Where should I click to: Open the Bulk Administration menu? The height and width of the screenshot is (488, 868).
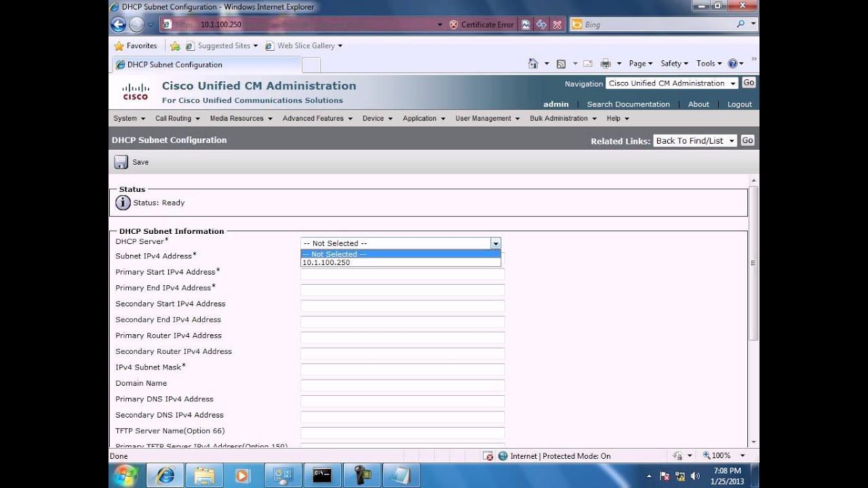click(x=564, y=118)
